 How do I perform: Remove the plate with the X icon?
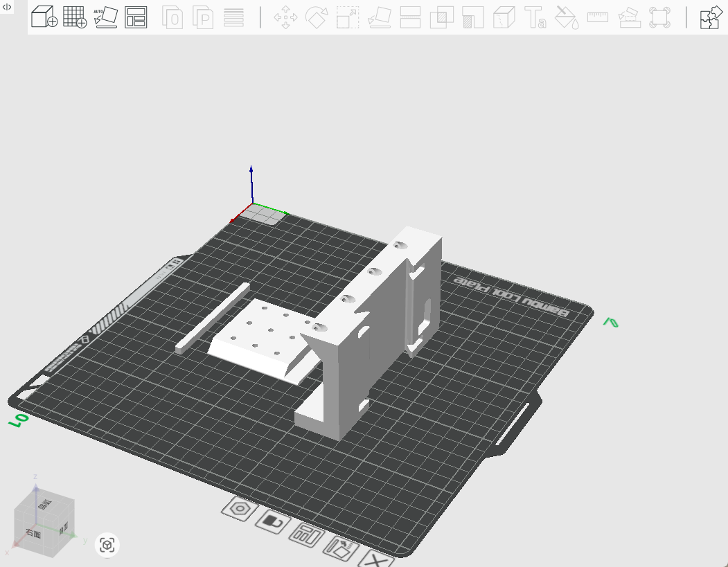[377, 559]
